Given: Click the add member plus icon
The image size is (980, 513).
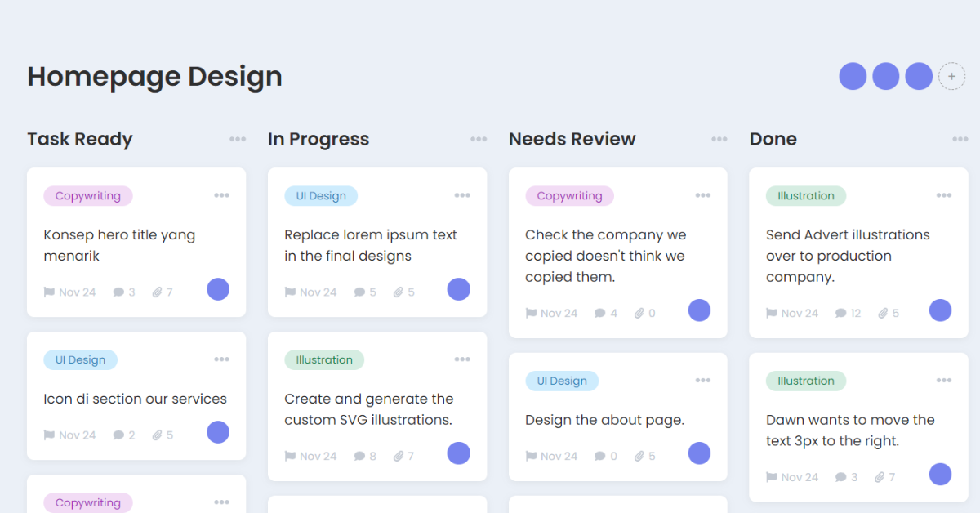Looking at the screenshot, I should tap(951, 76).
